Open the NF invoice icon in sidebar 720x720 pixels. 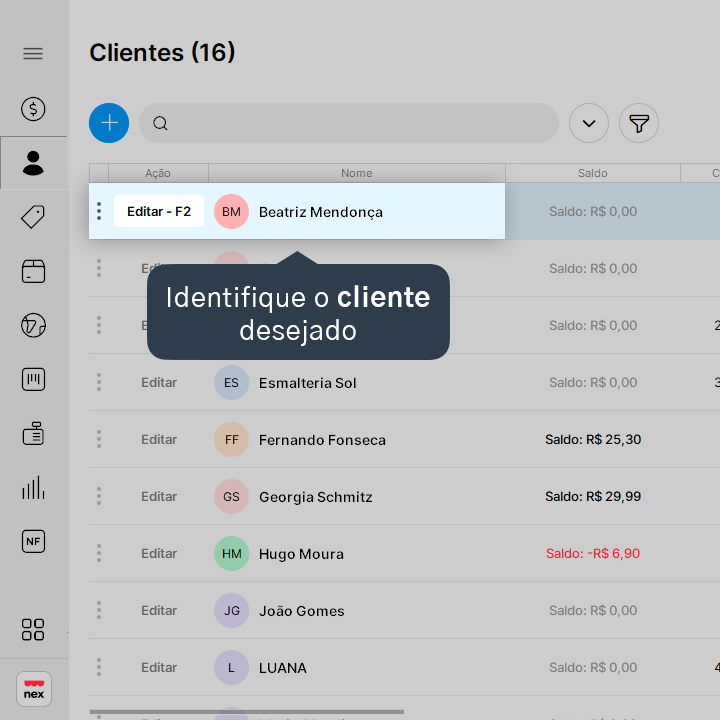click(33, 541)
